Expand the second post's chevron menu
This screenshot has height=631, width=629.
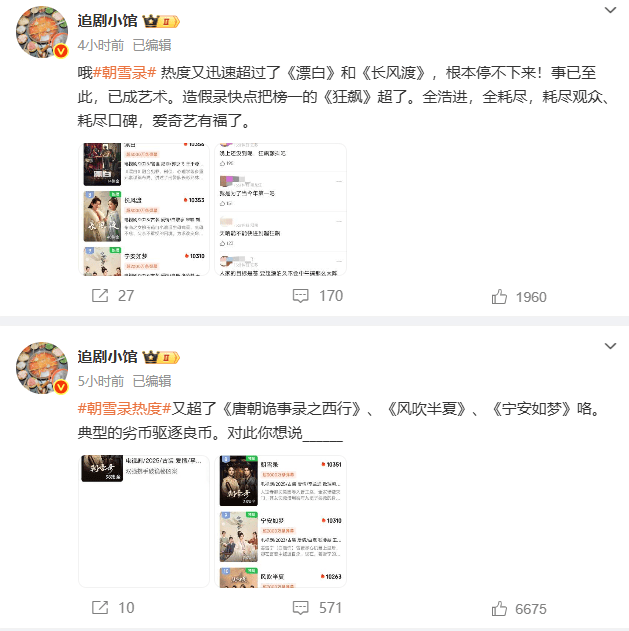[610, 346]
